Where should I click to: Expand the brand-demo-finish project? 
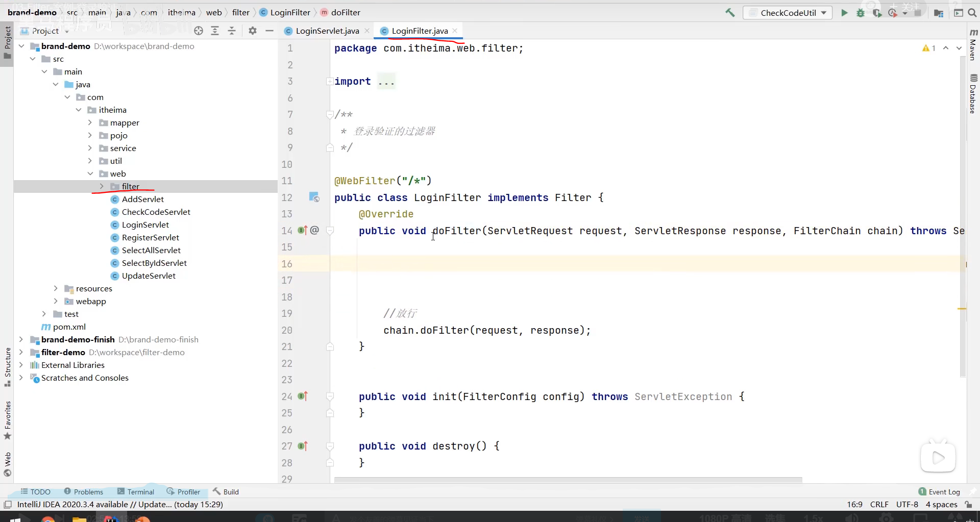point(21,339)
